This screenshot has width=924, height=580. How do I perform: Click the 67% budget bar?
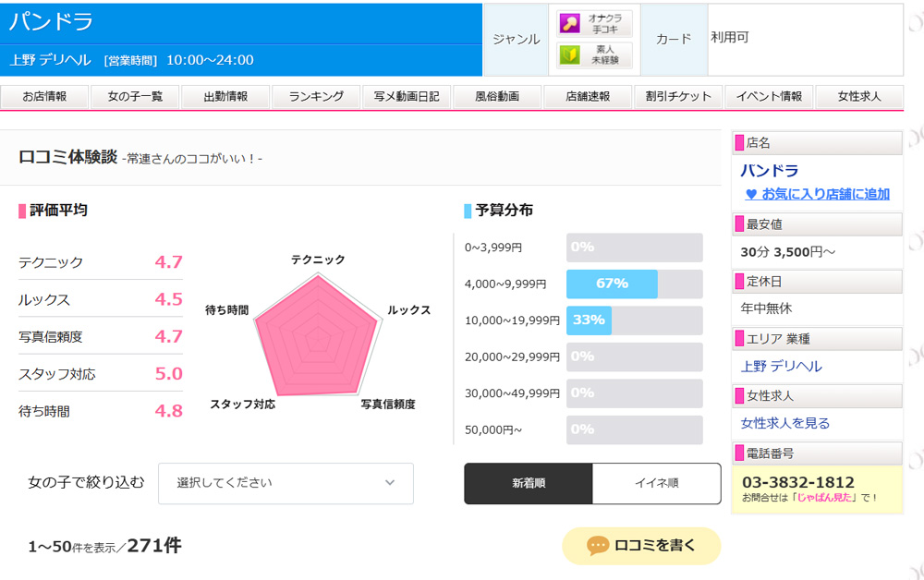[612, 284]
